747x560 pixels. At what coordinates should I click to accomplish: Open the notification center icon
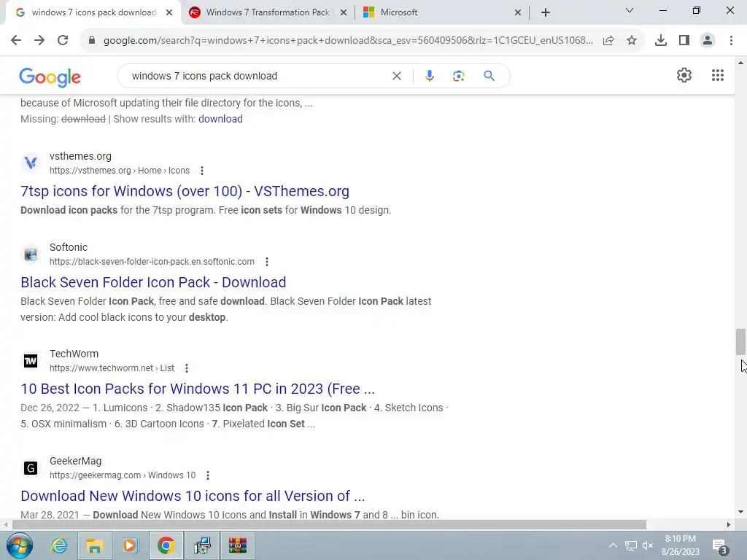pyautogui.click(x=720, y=545)
